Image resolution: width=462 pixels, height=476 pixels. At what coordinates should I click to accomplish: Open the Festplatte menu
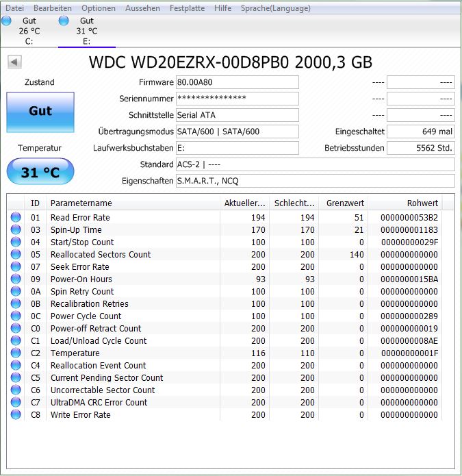(x=187, y=8)
